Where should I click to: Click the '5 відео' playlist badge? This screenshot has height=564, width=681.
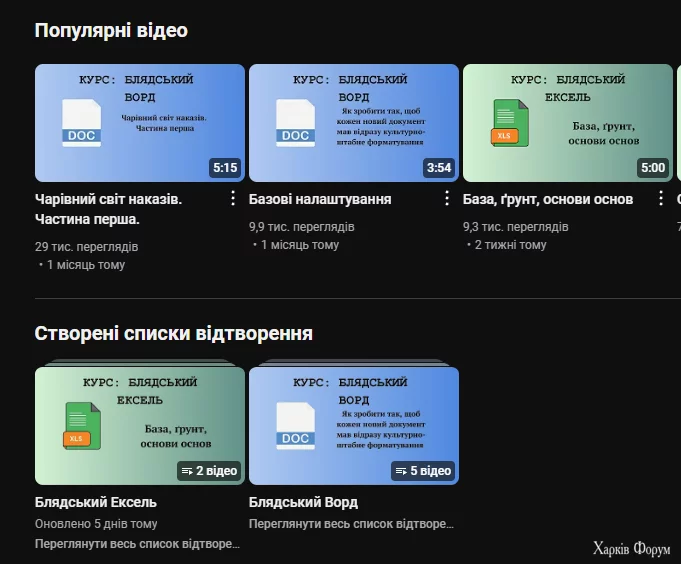(423, 471)
